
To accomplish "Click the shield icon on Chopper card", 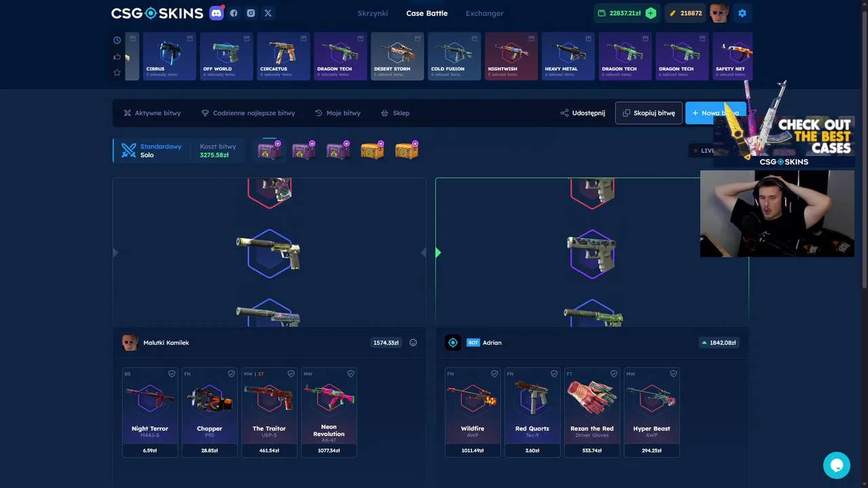I will click(x=231, y=373).
